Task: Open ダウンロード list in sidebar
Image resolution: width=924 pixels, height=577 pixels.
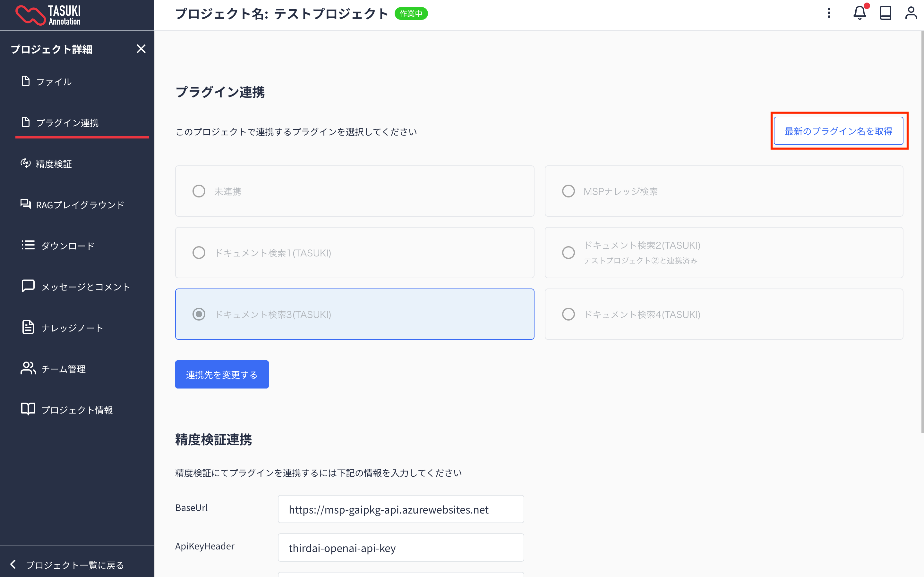Action: pyautogui.click(x=67, y=246)
